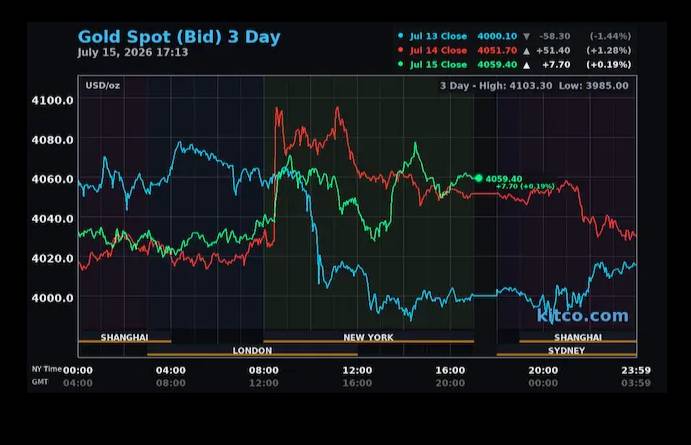691x445 pixels.
Task: Click the 4040.0 y-axis label
Action: pos(52,219)
